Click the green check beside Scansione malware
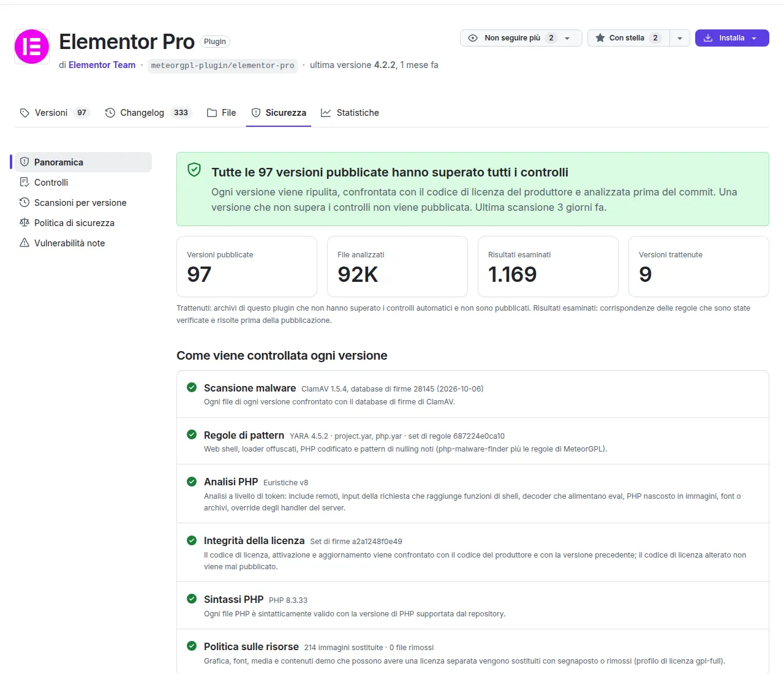Viewport: 784px width, 674px height. [x=192, y=387]
